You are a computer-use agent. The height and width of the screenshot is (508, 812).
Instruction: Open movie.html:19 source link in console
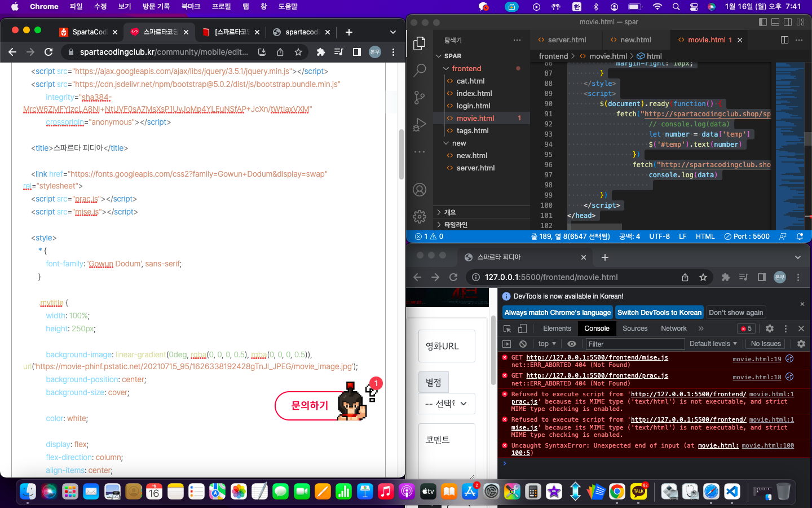coord(757,359)
